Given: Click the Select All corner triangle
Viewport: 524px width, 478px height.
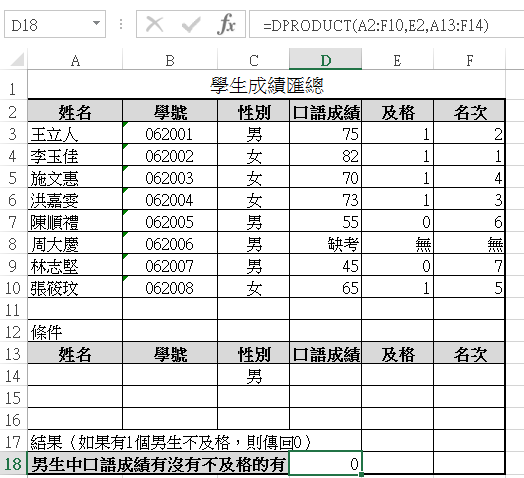Looking at the screenshot, I should point(17,59).
